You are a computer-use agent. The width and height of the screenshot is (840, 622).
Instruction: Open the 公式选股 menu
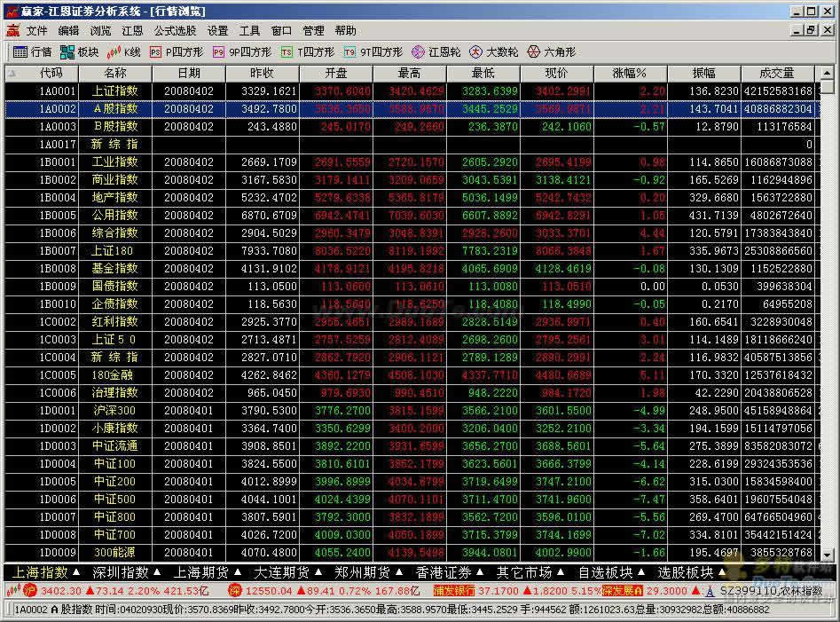pos(175,30)
